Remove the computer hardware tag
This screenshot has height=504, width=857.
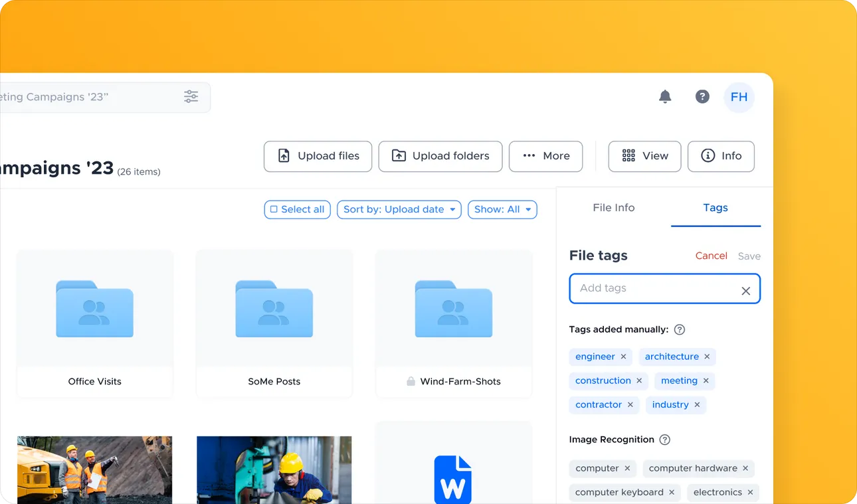745,468
